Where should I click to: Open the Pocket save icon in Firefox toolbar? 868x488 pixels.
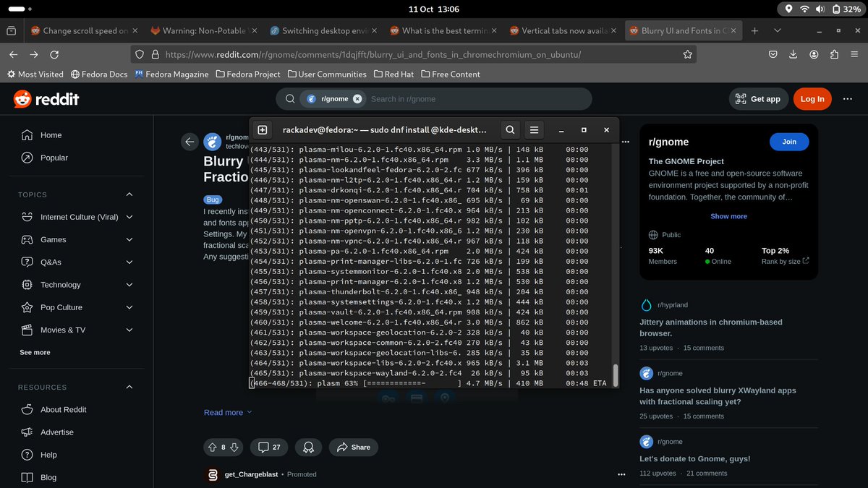tap(773, 54)
